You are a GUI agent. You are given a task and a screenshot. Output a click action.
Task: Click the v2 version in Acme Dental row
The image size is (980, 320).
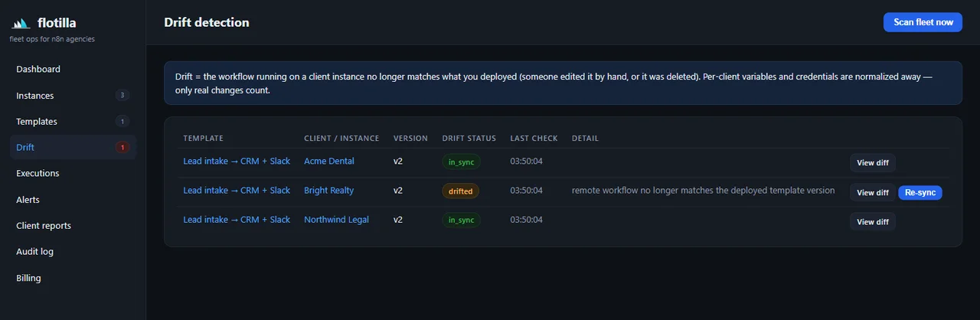[x=398, y=162]
